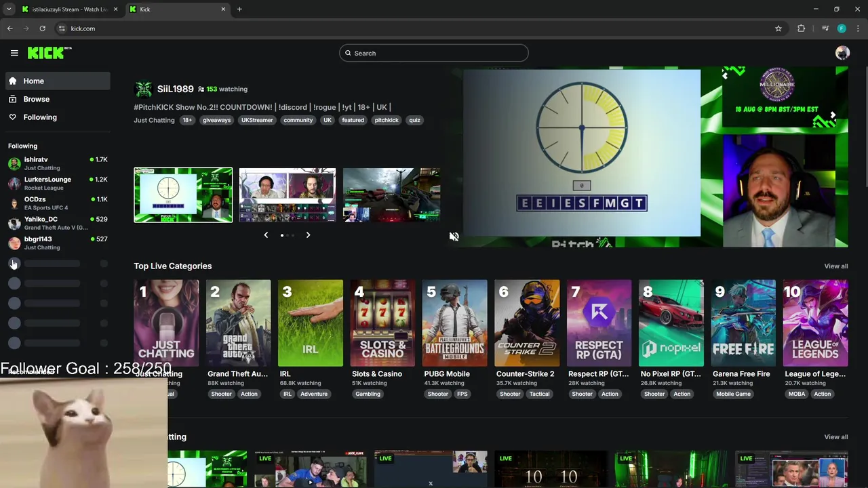Open Counter-Strike 2 category card
The width and height of the screenshot is (868, 488).
[x=527, y=323]
